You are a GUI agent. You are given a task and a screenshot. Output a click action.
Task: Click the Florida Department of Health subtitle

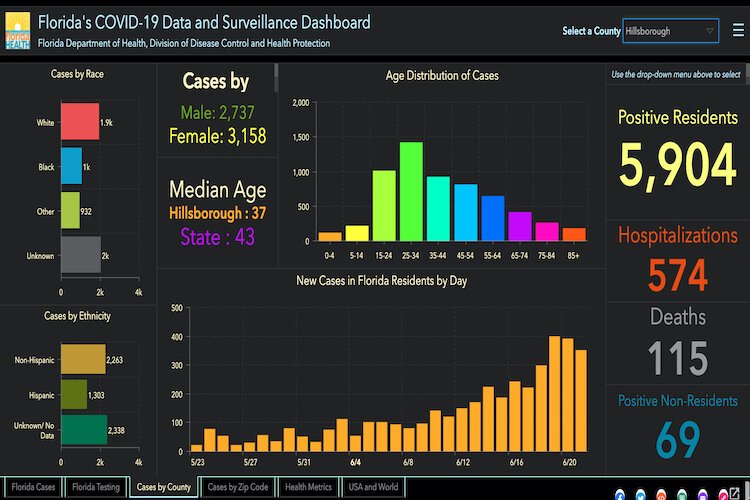[x=184, y=43]
